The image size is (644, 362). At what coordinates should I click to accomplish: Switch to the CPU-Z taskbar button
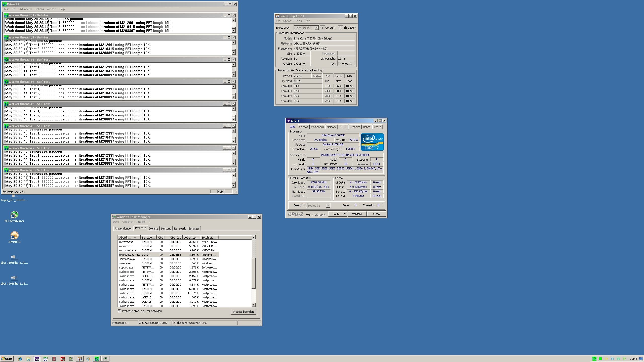(37, 359)
